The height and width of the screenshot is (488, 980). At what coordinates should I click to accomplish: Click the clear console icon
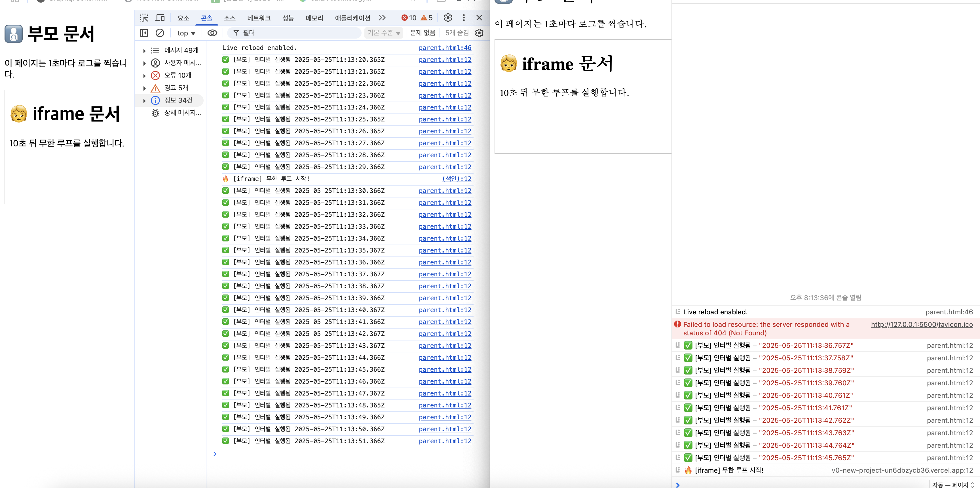160,33
